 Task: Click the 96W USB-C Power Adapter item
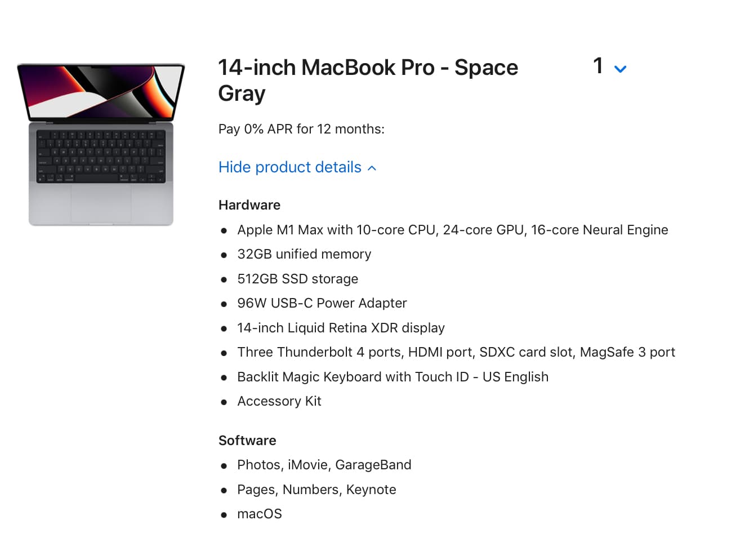[x=322, y=303]
